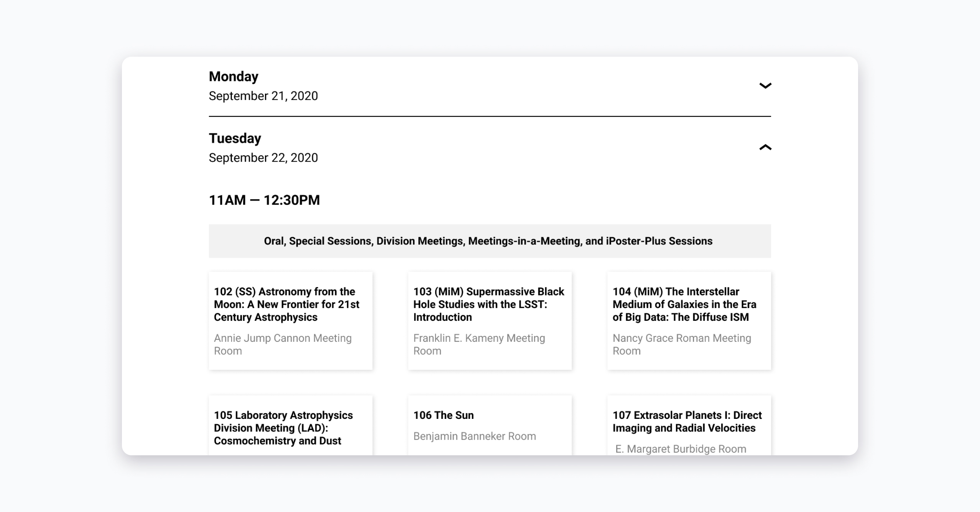The height and width of the screenshot is (512, 980).
Task: Select the Tuesday day heading
Action: [235, 138]
